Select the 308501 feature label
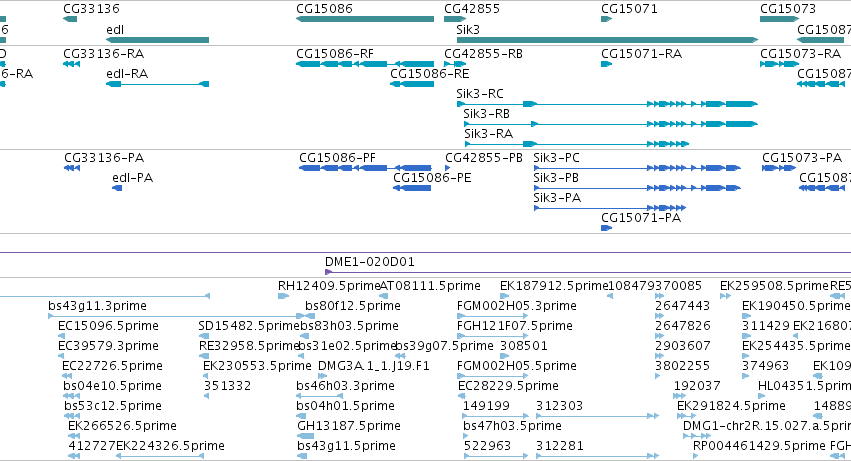The height and width of the screenshot is (461, 851). pos(524,346)
